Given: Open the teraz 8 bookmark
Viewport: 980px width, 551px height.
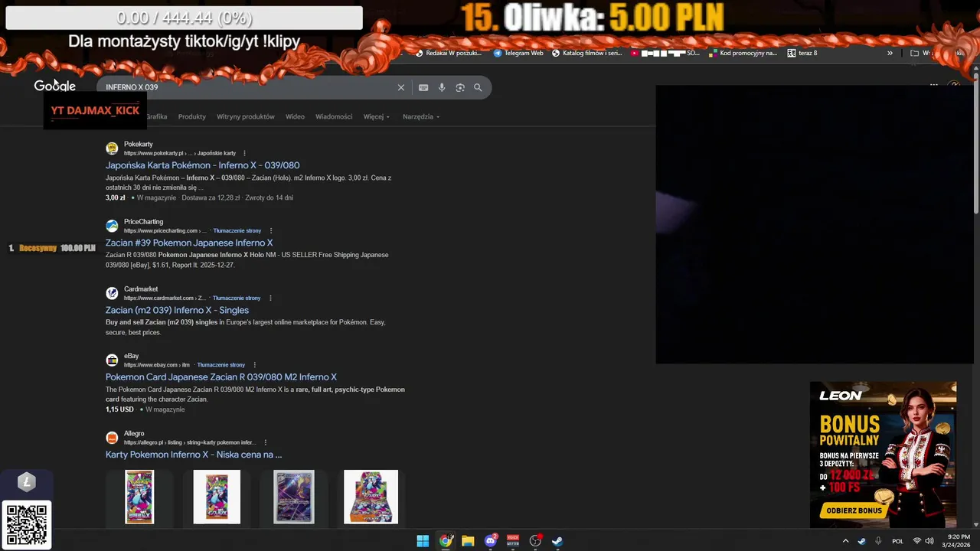Looking at the screenshot, I should coord(802,54).
